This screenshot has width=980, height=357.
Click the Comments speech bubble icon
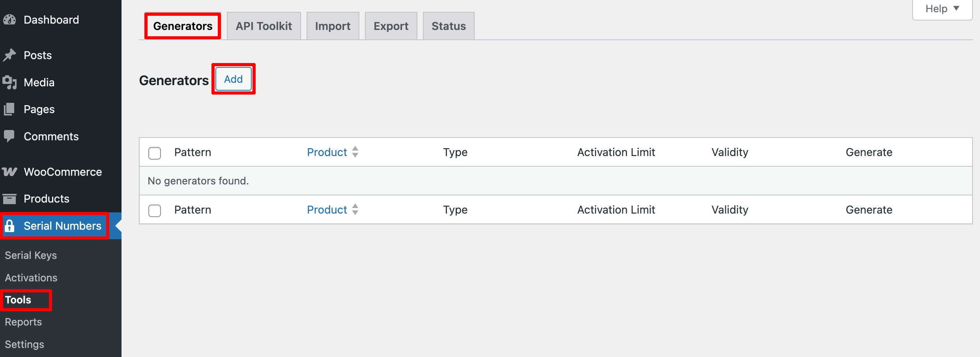9,136
